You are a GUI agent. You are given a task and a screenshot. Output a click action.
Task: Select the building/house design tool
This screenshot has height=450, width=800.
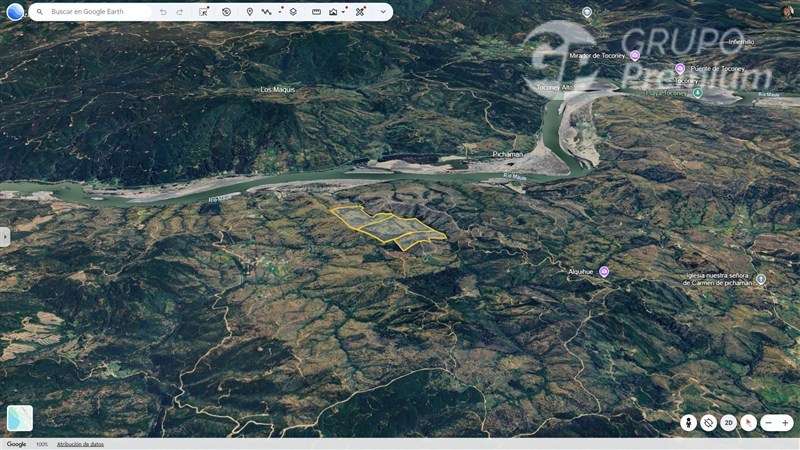coord(333,12)
